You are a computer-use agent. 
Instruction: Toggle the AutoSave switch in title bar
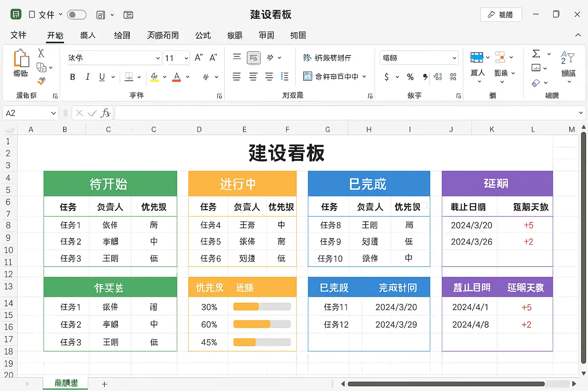[x=77, y=15]
